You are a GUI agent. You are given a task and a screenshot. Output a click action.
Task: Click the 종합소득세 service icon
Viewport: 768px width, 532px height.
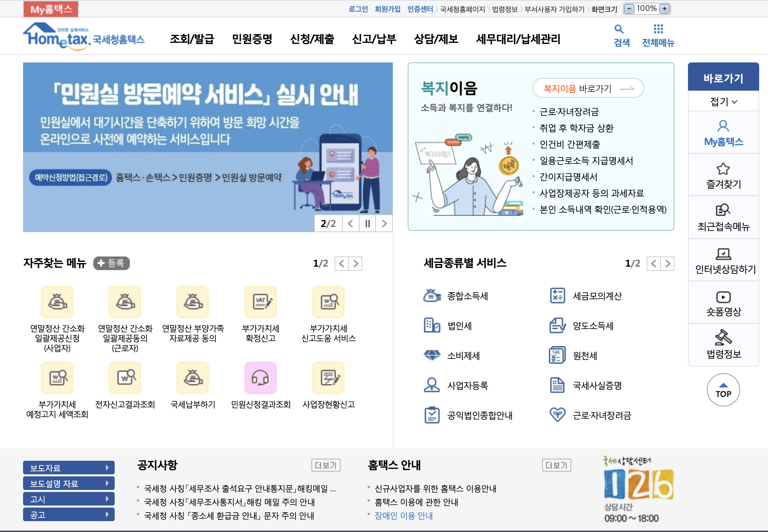(x=432, y=296)
